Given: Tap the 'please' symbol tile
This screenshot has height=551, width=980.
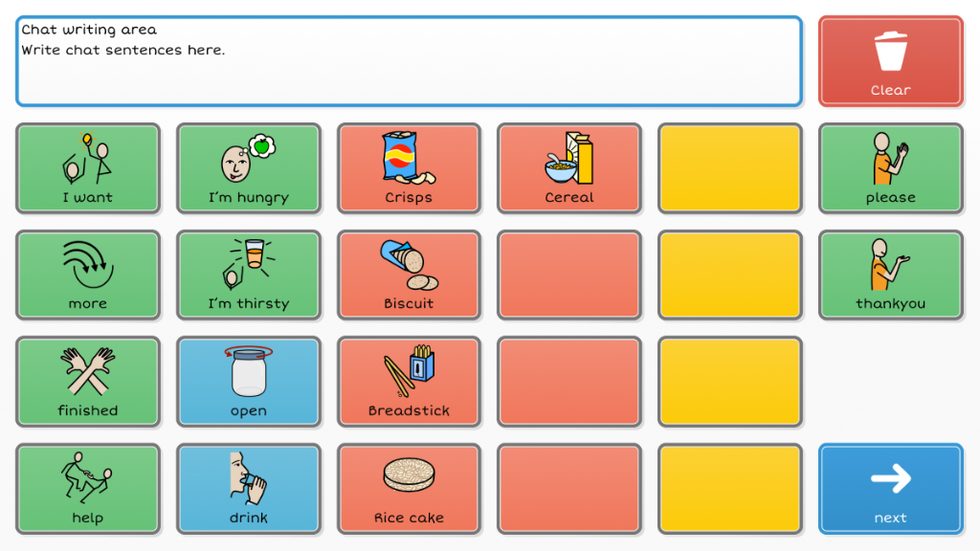Looking at the screenshot, I should tap(890, 168).
